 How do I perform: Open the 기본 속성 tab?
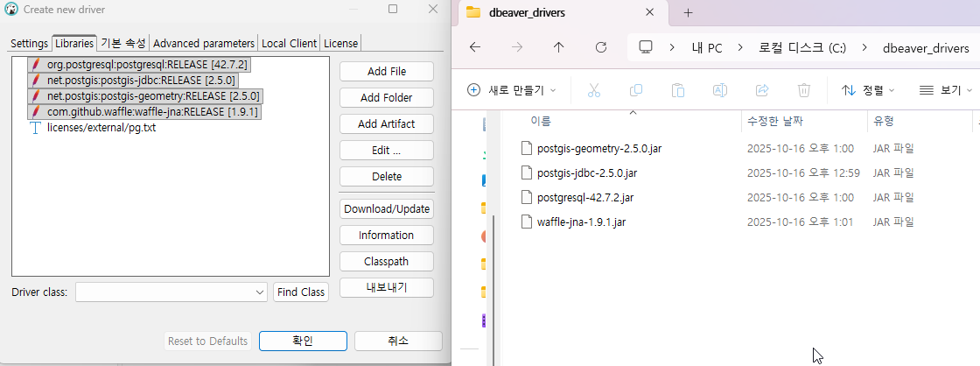click(123, 43)
